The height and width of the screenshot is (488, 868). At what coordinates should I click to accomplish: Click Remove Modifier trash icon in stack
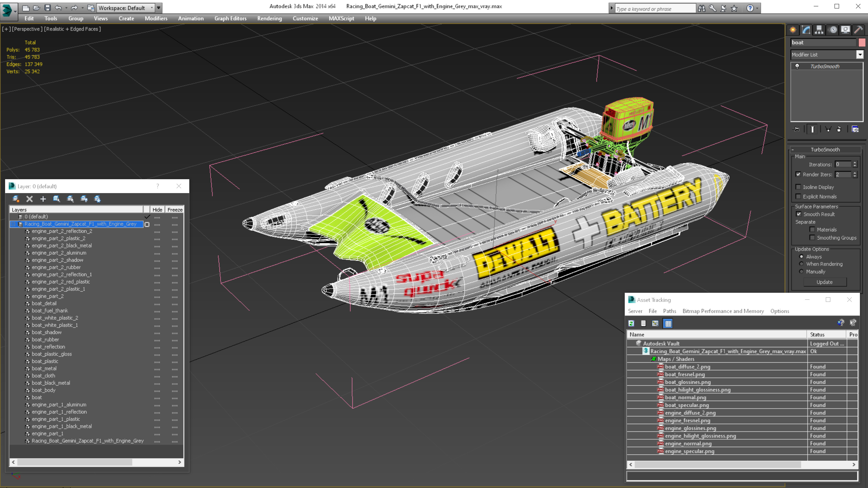(x=839, y=129)
